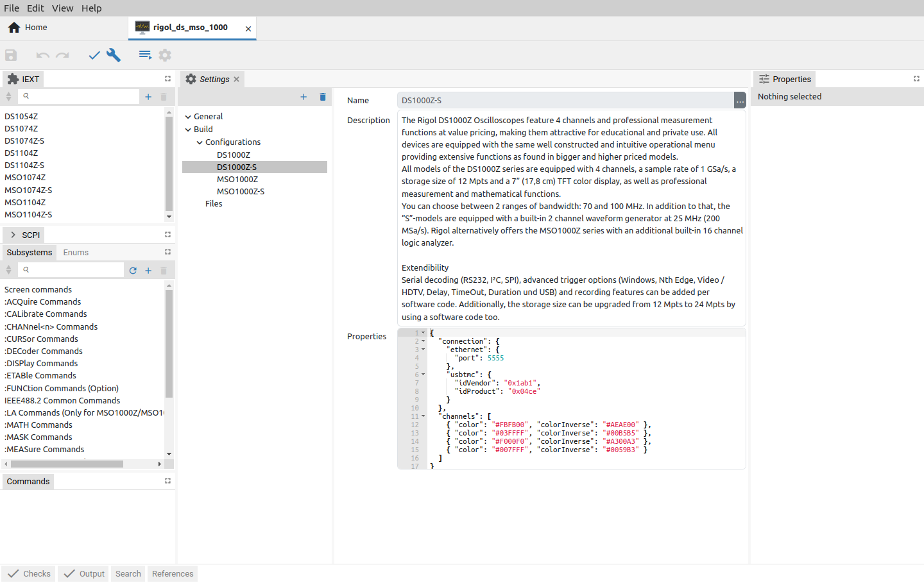The height and width of the screenshot is (583, 924).
Task: Click the list-with-arrow toolbar icon
Action: pos(146,55)
